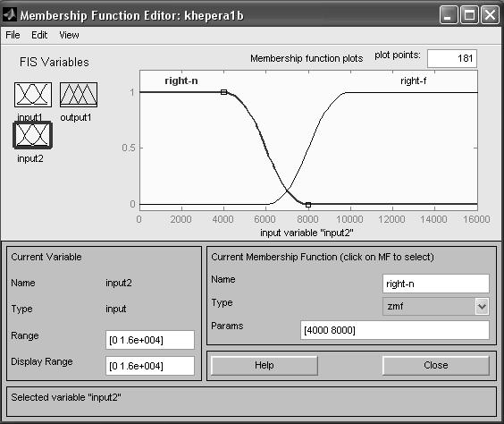This screenshot has height=424, width=504.
Task: Click the "Current Variable" panel heading
Action: pos(46,257)
